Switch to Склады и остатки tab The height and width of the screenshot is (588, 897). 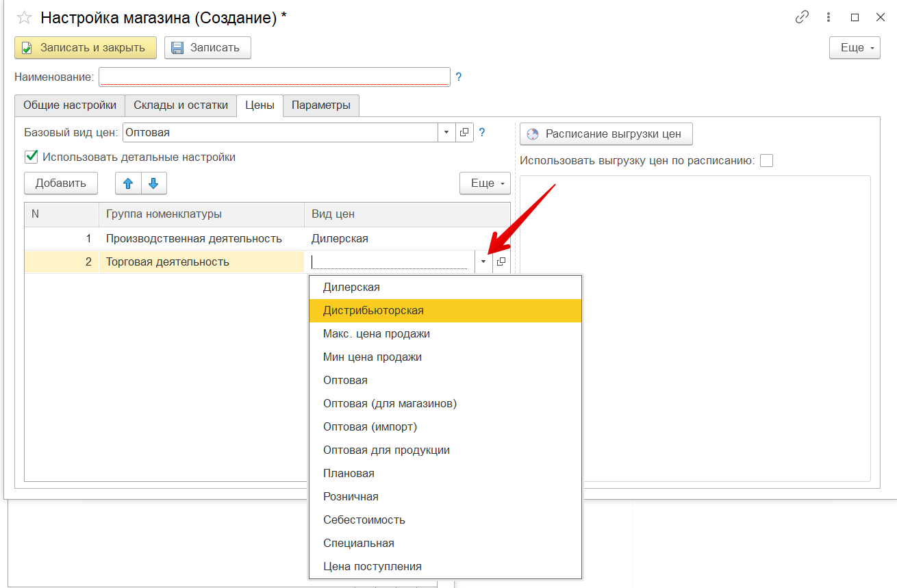[x=181, y=105]
